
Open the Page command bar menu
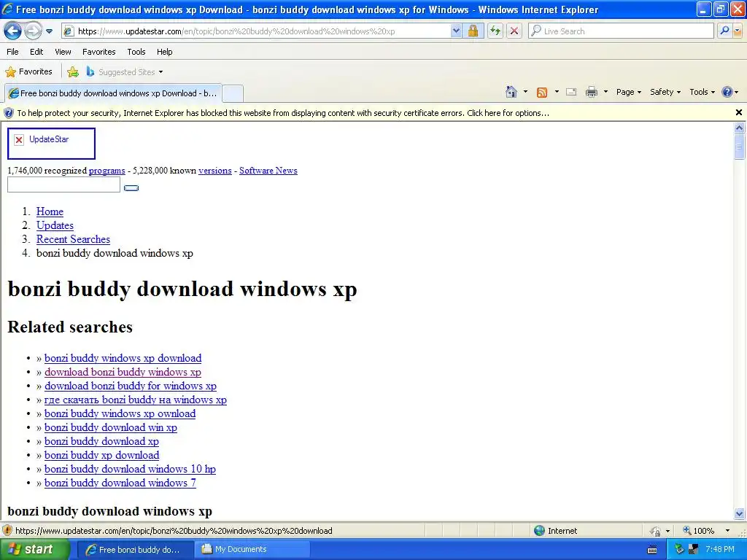(x=628, y=92)
